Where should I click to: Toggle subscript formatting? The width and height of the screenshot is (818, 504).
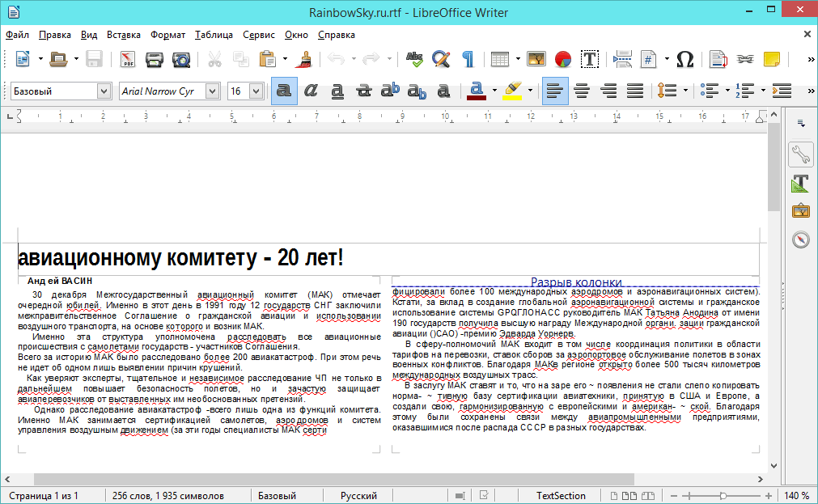point(417,91)
